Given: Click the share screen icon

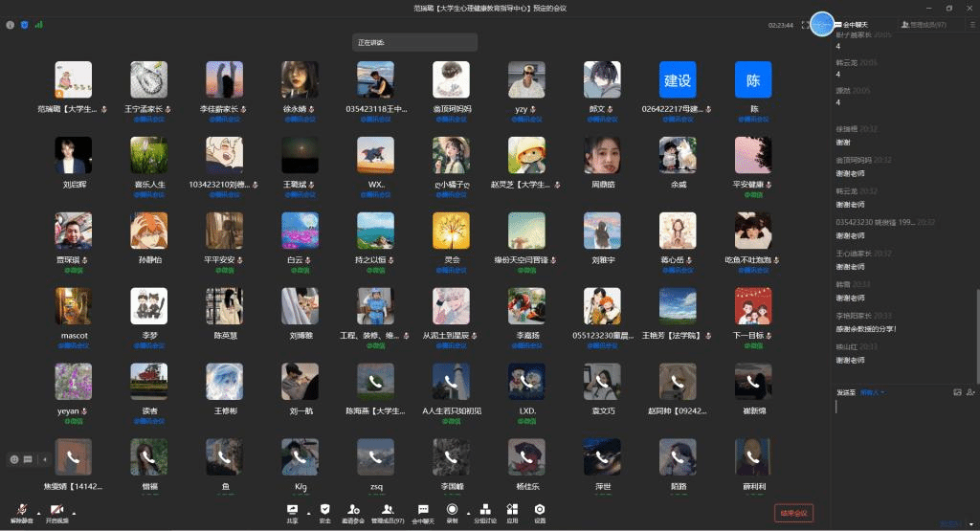Looking at the screenshot, I should [x=292, y=510].
